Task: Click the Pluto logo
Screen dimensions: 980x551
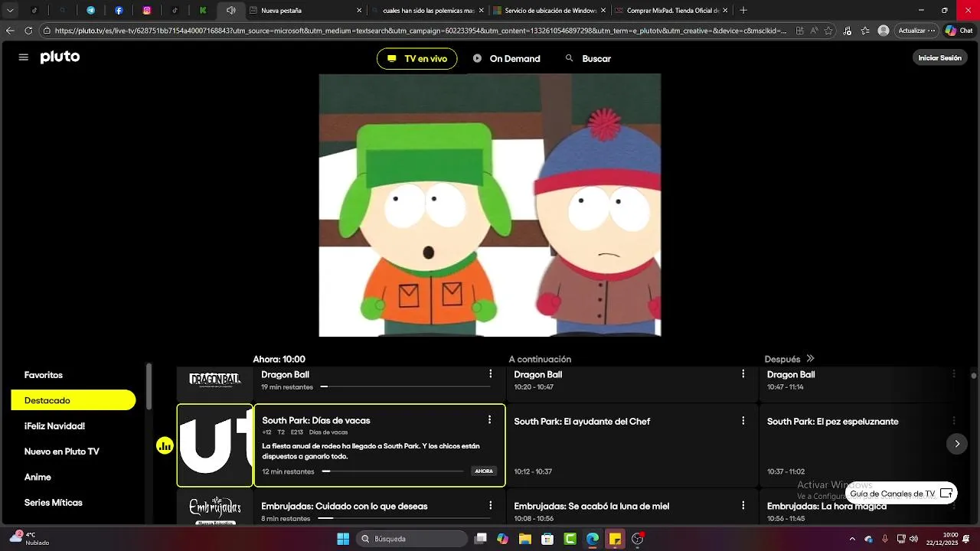Action: point(60,57)
